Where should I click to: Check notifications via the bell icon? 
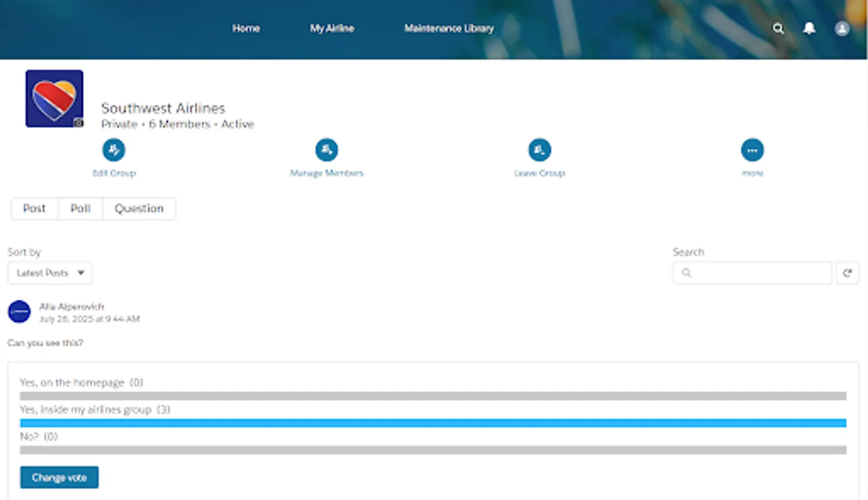(x=809, y=28)
